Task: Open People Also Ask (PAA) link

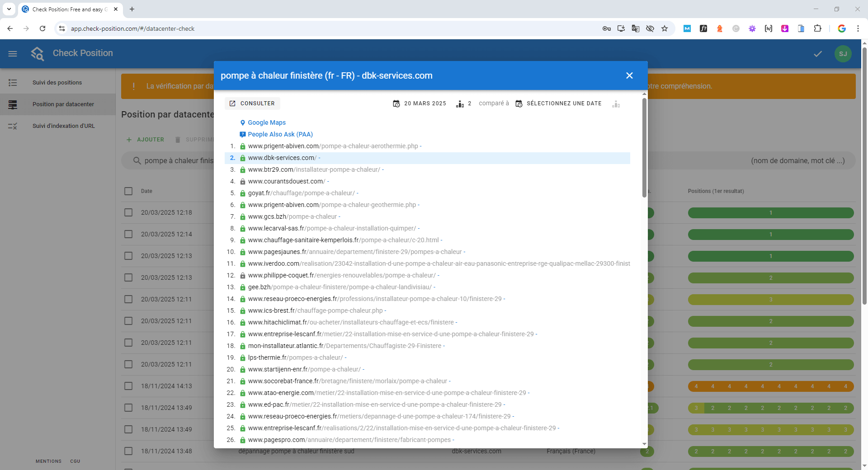Action: point(280,134)
